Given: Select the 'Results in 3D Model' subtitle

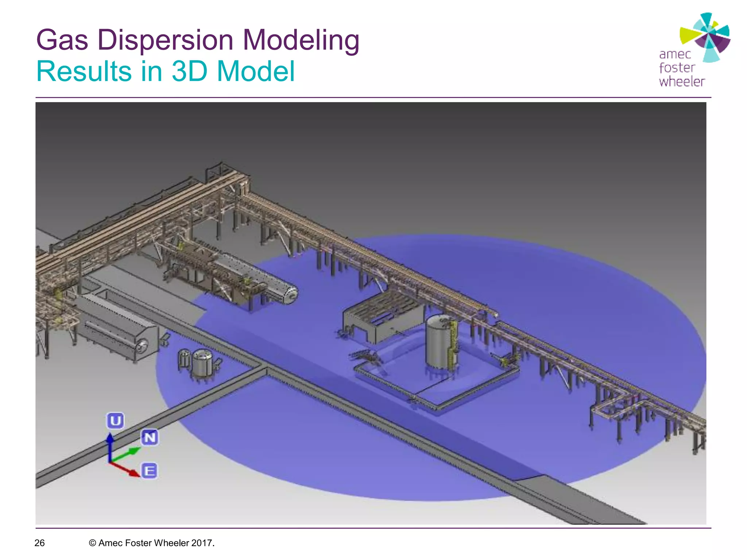Looking at the screenshot, I should 165,71.
